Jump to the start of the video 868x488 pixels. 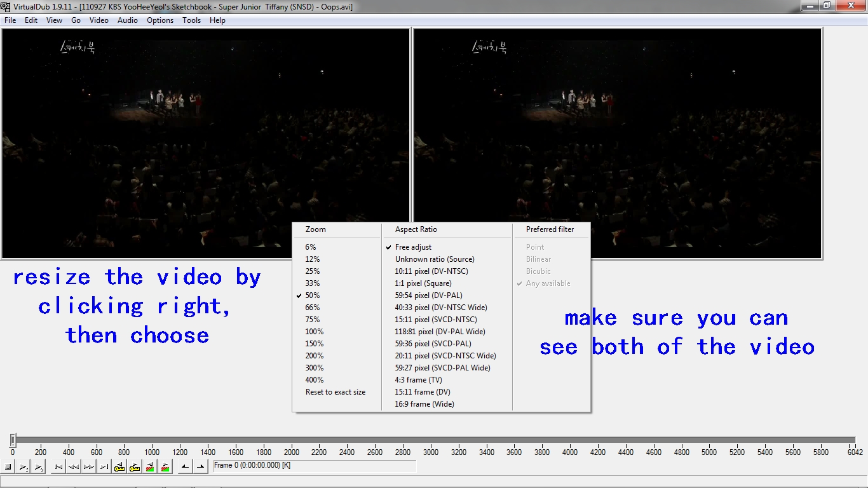point(58,467)
